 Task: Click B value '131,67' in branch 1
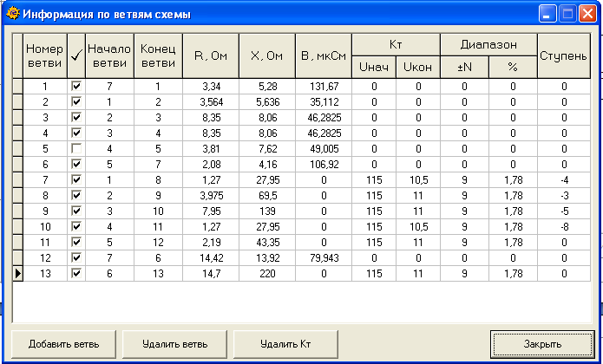[324, 87]
